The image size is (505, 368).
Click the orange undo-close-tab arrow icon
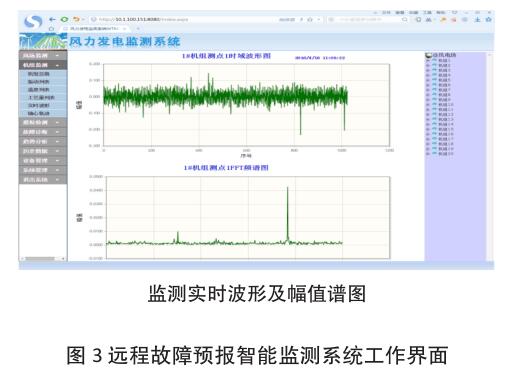76,19
